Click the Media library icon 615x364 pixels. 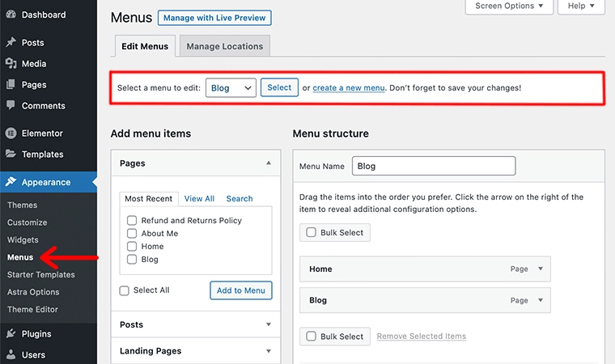click(11, 64)
